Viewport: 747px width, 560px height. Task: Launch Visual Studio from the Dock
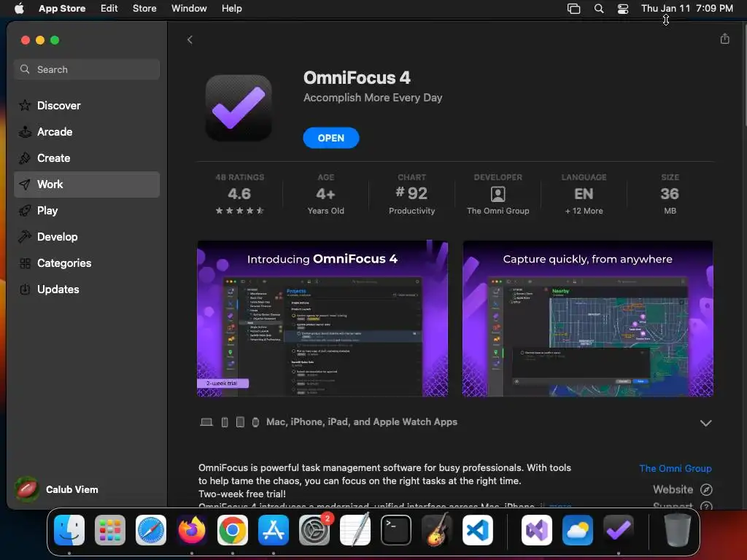click(537, 530)
